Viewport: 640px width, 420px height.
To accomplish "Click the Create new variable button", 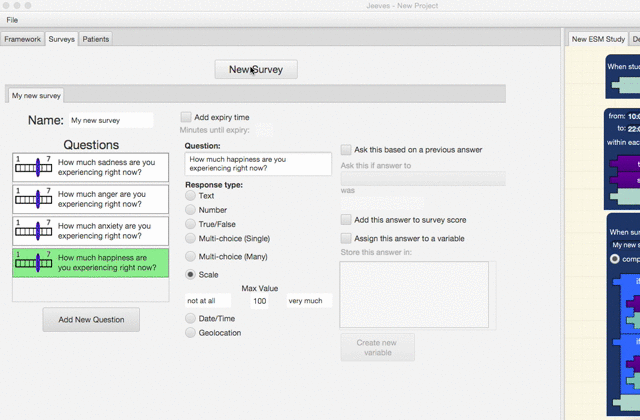I will (x=378, y=347).
